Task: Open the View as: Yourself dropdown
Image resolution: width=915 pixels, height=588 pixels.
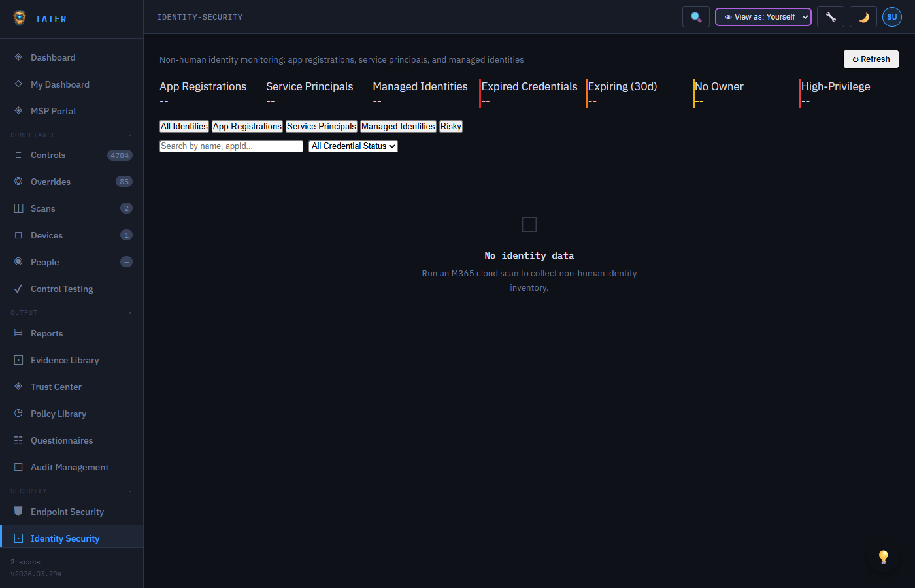Action: point(763,17)
